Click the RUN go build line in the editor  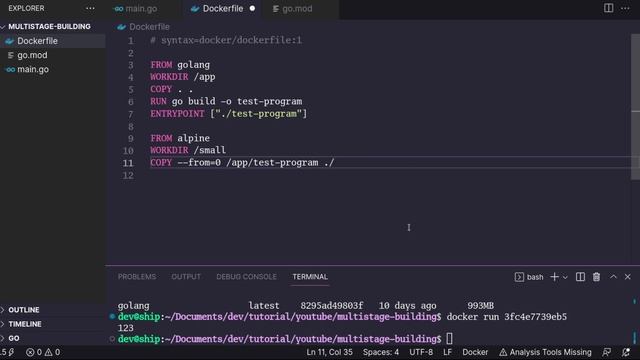click(226, 101)
